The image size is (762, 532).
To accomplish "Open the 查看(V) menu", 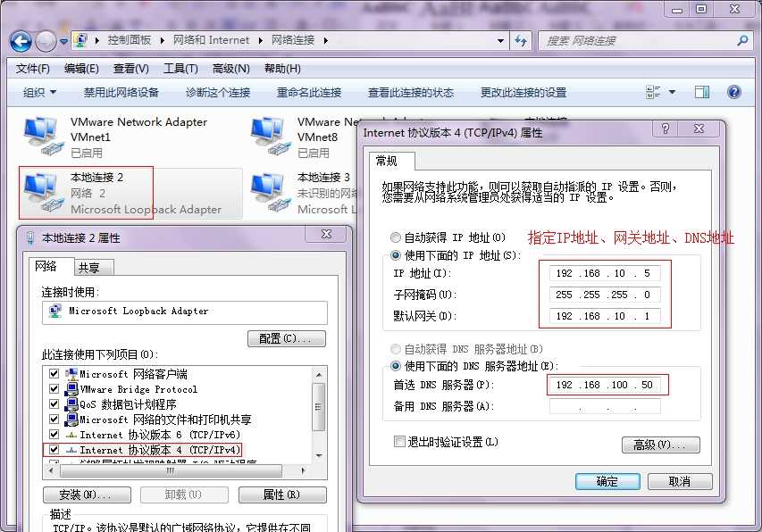I will point(130,69).
